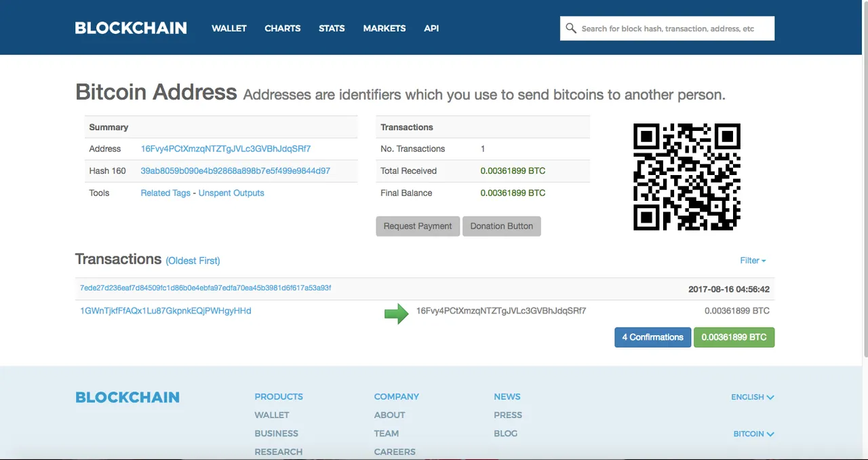Screen dimensions: 868x460
Task: Focus the block hash search field
Action: pos(667,28)
